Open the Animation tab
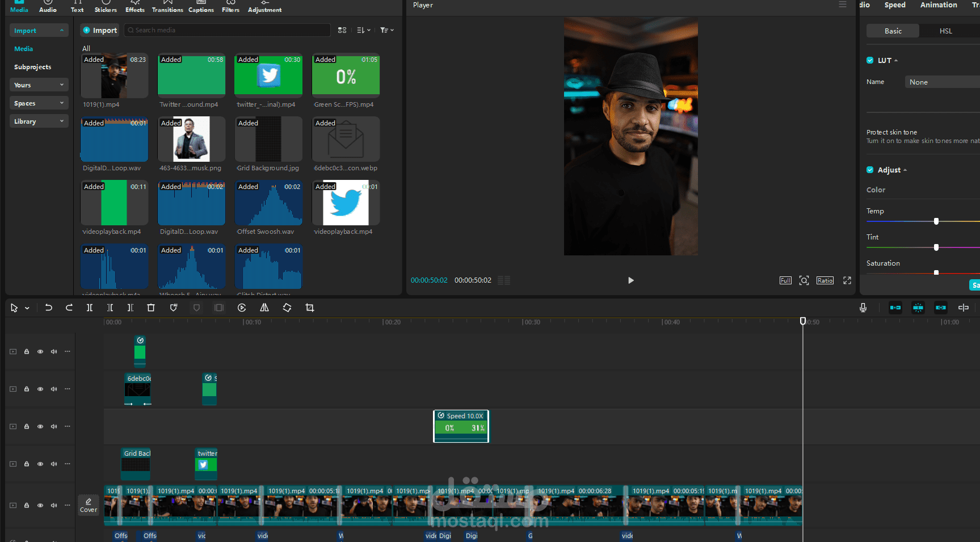This screenshot has height=542, width=980. click(939, 5)
